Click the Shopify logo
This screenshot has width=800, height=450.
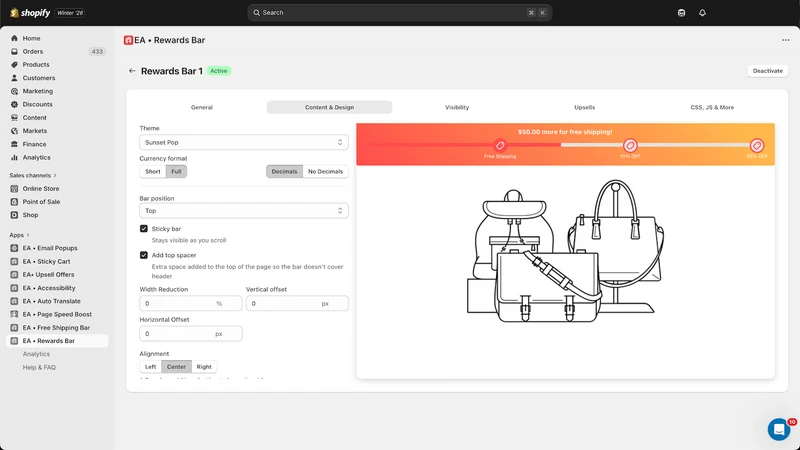coord(30,13)
